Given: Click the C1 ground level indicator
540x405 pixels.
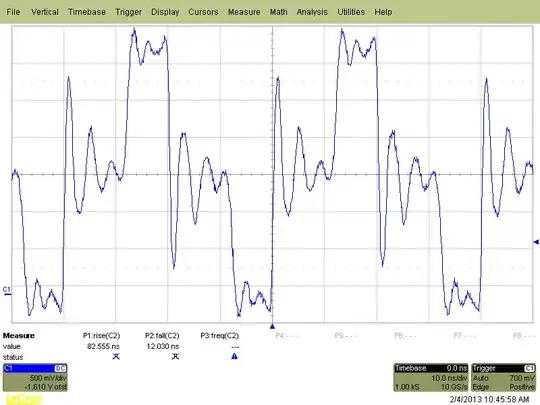Looking at the screenshot, I should pyautogui.click(x=7, y=290).
